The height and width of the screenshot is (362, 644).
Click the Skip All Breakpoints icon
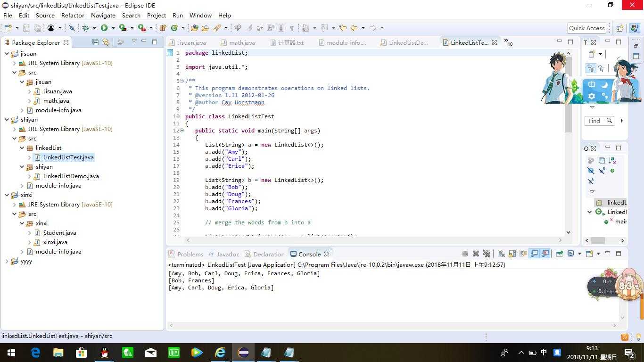point(72,28)
